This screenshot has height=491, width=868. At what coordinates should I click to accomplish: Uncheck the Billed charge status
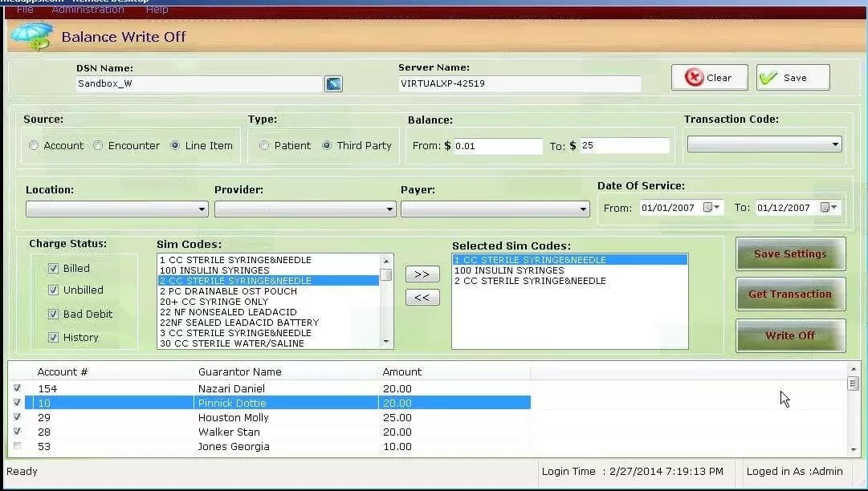pyautogui.click(x=54, y=268)
